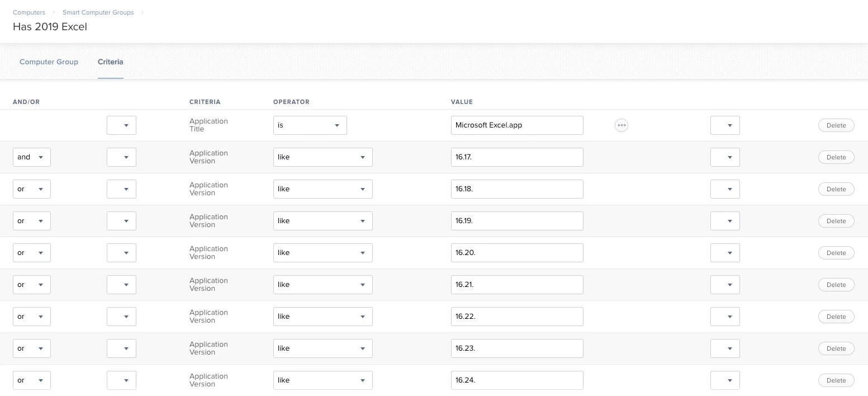Open closing-parenthesis dropdown in 16.18. row

coord(725,189)
